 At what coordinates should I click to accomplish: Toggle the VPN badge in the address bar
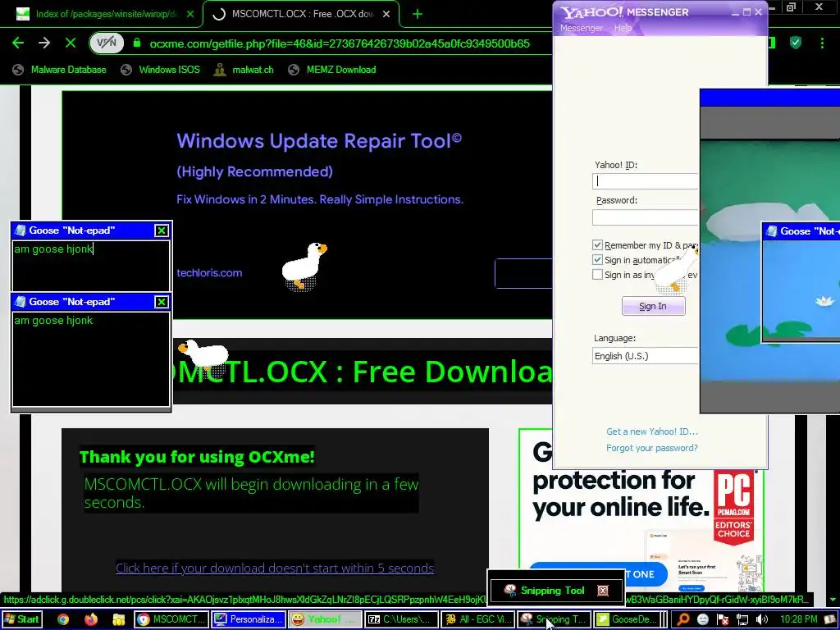107,43
